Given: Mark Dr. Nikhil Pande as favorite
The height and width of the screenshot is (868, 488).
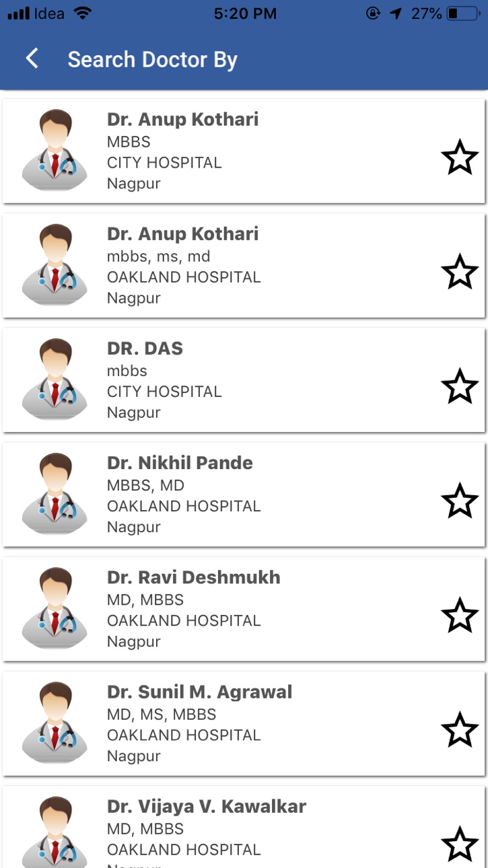Looking at the screenshot, I should tap(460, 501).
